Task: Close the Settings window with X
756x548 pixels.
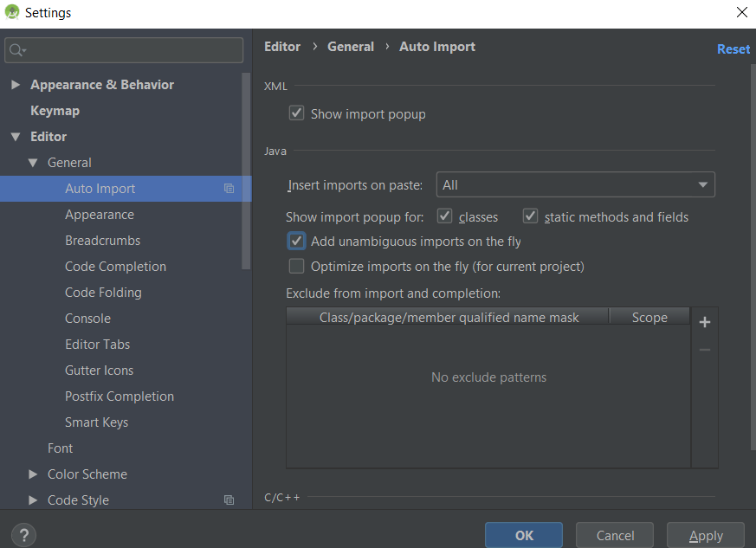Action: pyautogui.click(x=742, y=12)
